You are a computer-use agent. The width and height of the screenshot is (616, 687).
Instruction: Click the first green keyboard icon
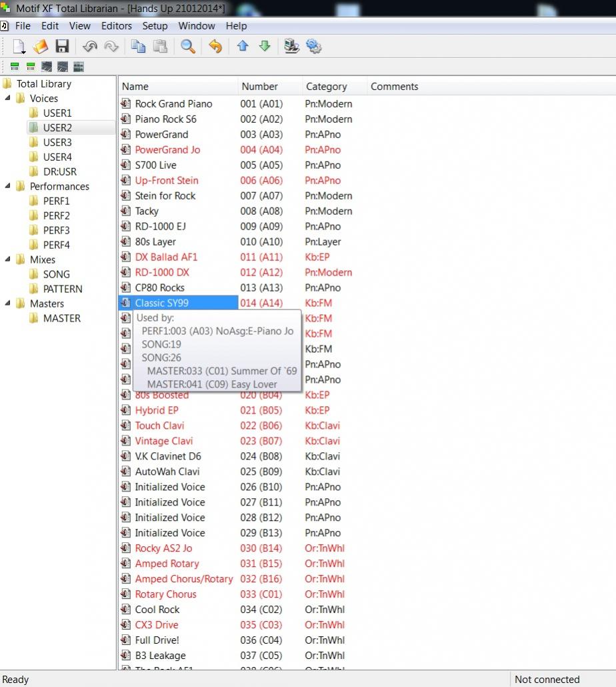click(x=15, y=67)
